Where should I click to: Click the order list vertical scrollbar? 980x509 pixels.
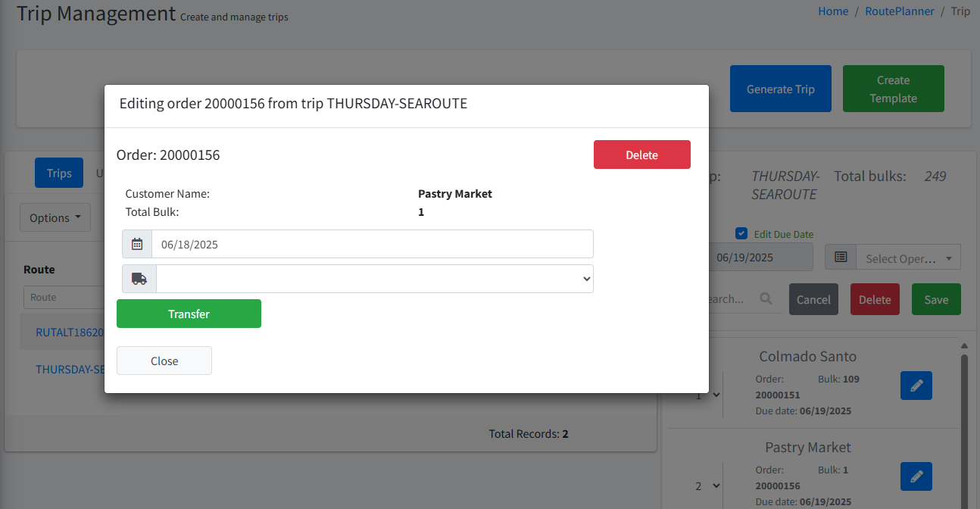coord(964,424)
